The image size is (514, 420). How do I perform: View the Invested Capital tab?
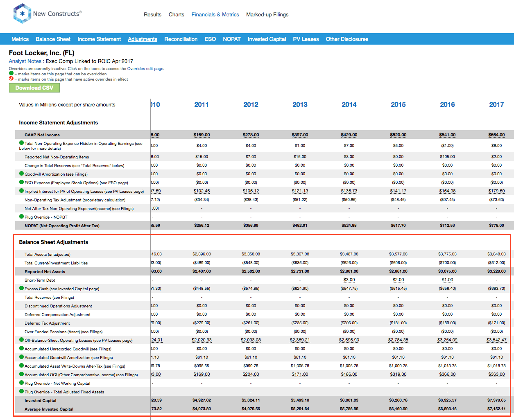click(267, 39)
